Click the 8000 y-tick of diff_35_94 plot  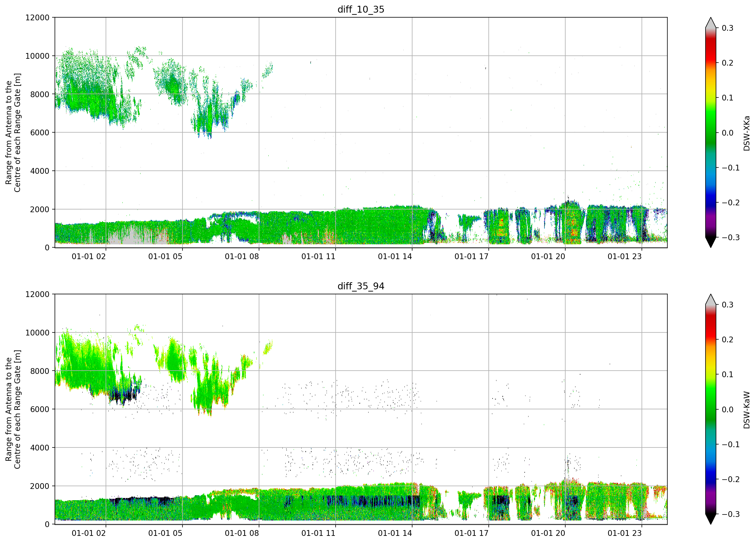tap(40, 371)
